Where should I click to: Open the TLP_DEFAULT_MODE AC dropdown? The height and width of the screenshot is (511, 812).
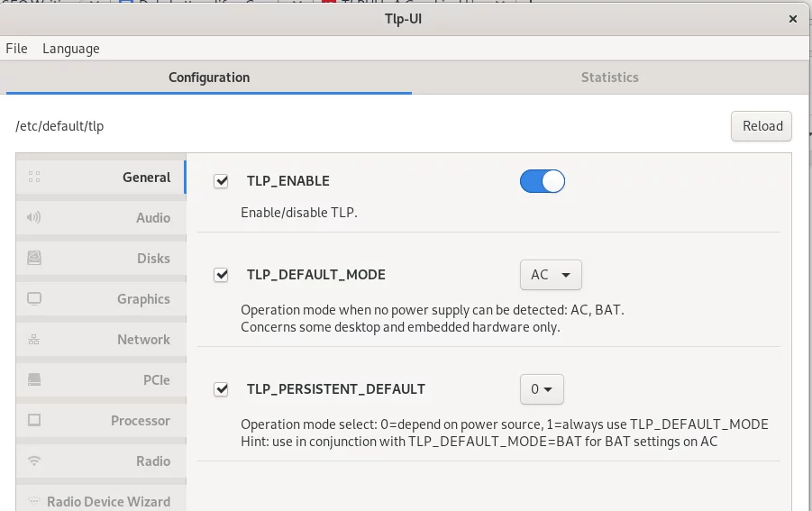pos(551,275)
